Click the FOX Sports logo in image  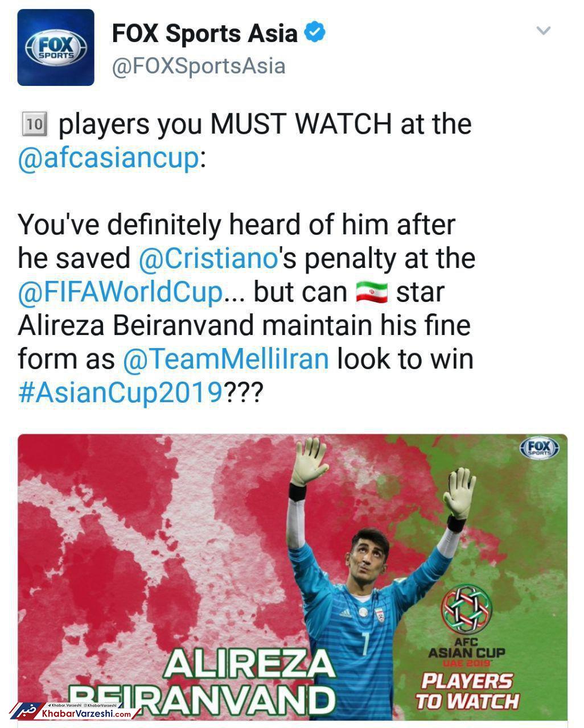pyautogui.click(x=538, y=448)
